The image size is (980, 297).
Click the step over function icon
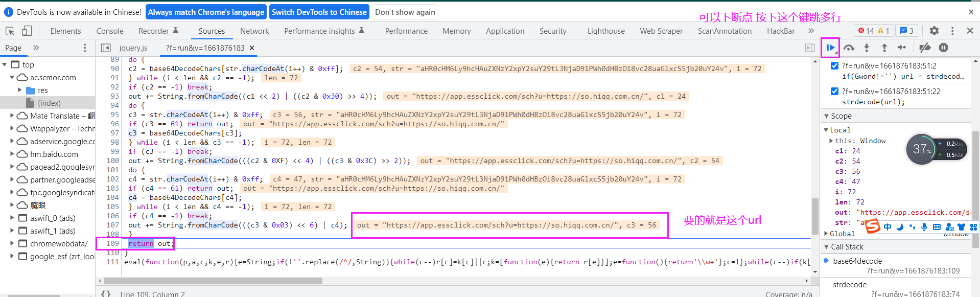(x=849, y=48)
